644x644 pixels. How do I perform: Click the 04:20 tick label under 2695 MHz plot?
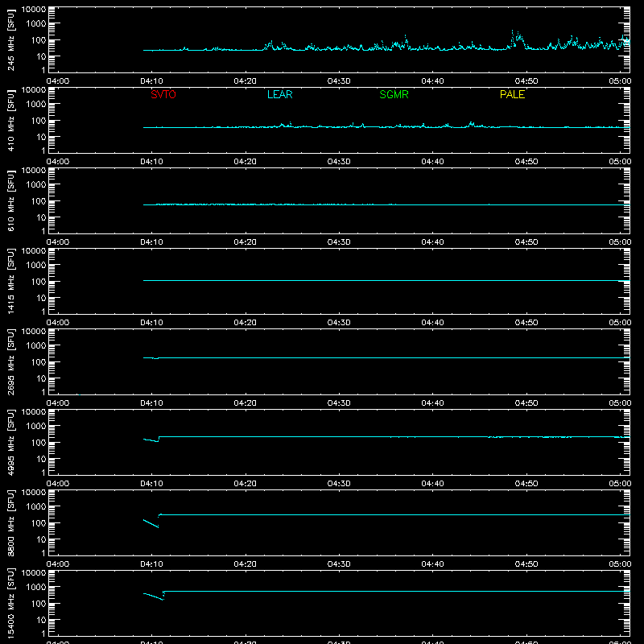(246, 403)
